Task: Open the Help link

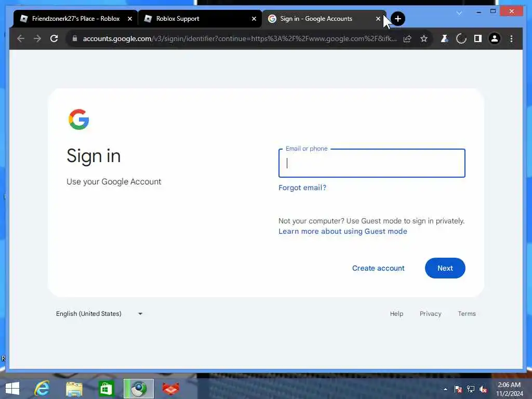Action: pyautogui.click(x=396, y=313)
